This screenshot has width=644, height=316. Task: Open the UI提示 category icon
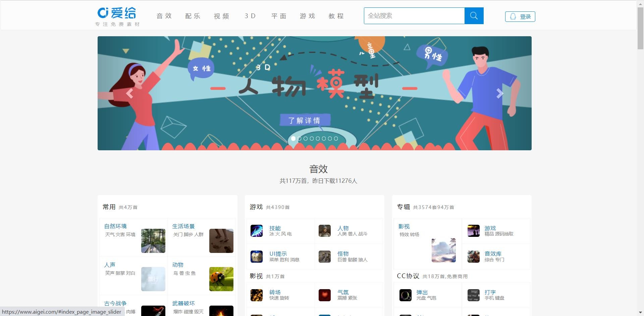(x=257, y=257)
